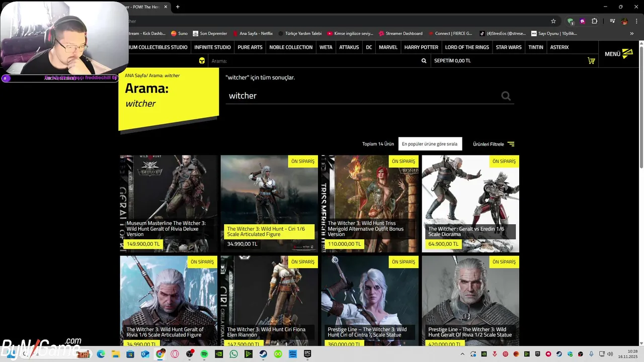Click SEPETİM 0,00 TL cart link
This screenshot has width=644, height=362.
[x=453, y=61]
